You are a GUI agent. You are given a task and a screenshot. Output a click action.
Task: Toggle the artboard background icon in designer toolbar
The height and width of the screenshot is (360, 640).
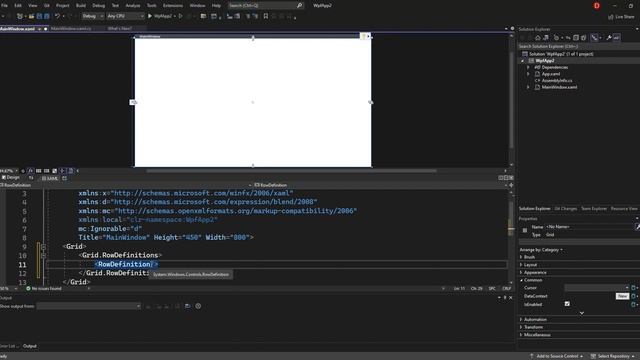(x=54, y=171)
